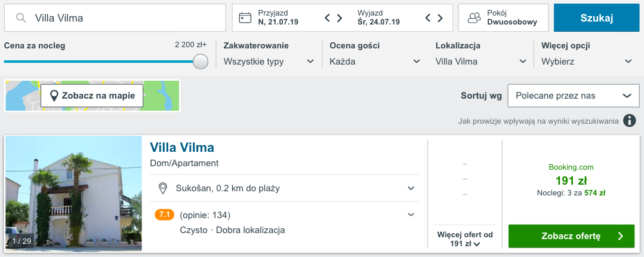Image resolution: width=644 pixels, height=257 pixels.
Task: Click the location pin by Sukošan
Action: 163,188
